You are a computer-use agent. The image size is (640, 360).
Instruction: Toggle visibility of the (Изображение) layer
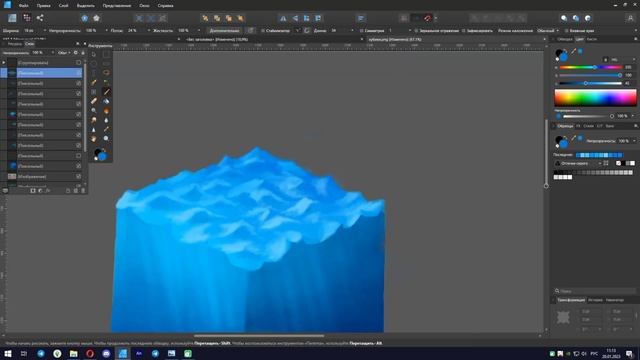[78, 176]
